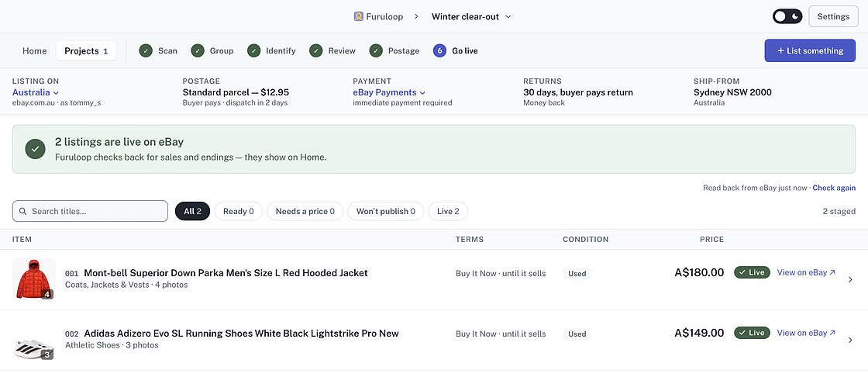Click '2 listings are live on eBay' heading

point(119,142)
